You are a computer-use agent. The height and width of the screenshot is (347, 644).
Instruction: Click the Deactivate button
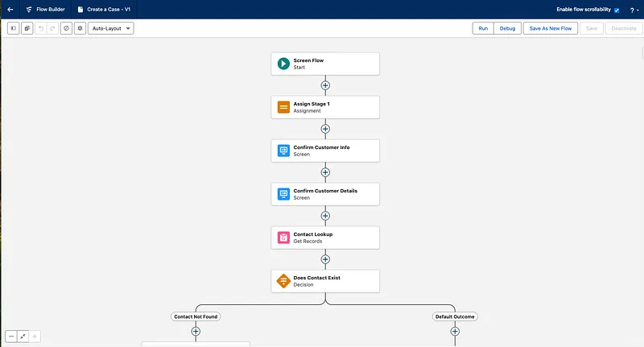(623, 28)
